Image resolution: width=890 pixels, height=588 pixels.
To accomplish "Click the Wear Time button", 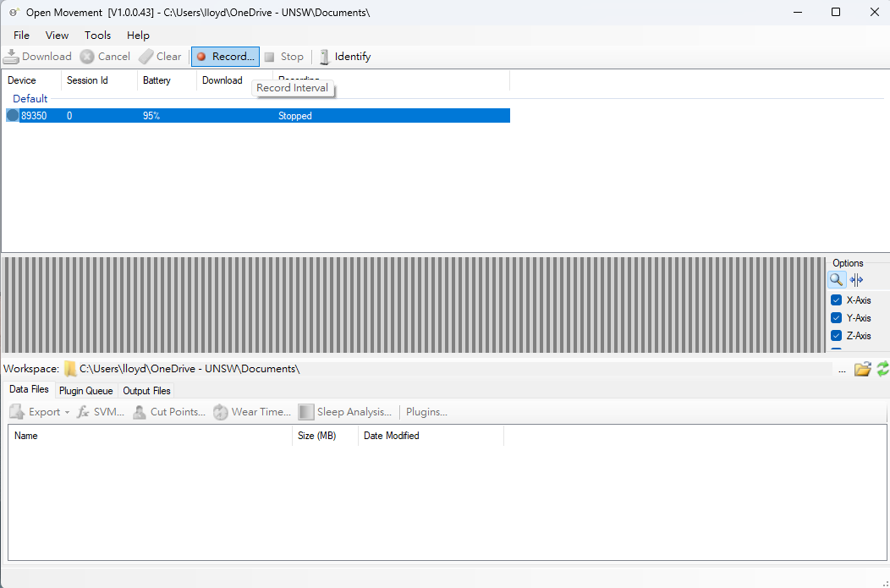I will tap(252, 412).
